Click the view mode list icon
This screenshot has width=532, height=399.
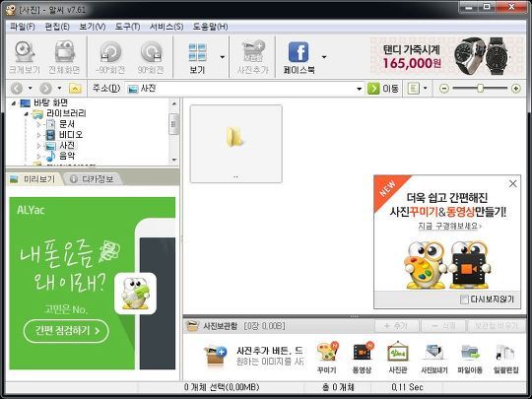[413, 89]
